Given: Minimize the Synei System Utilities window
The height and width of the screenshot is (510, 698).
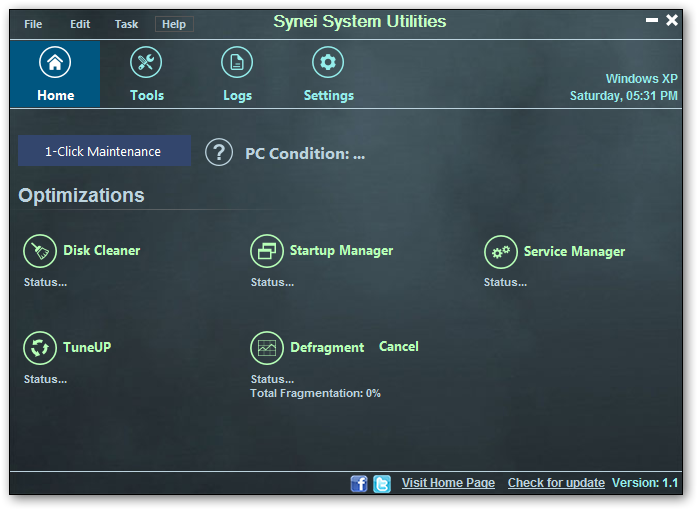Looking at the screenshot, I should (x=652, y=20).
